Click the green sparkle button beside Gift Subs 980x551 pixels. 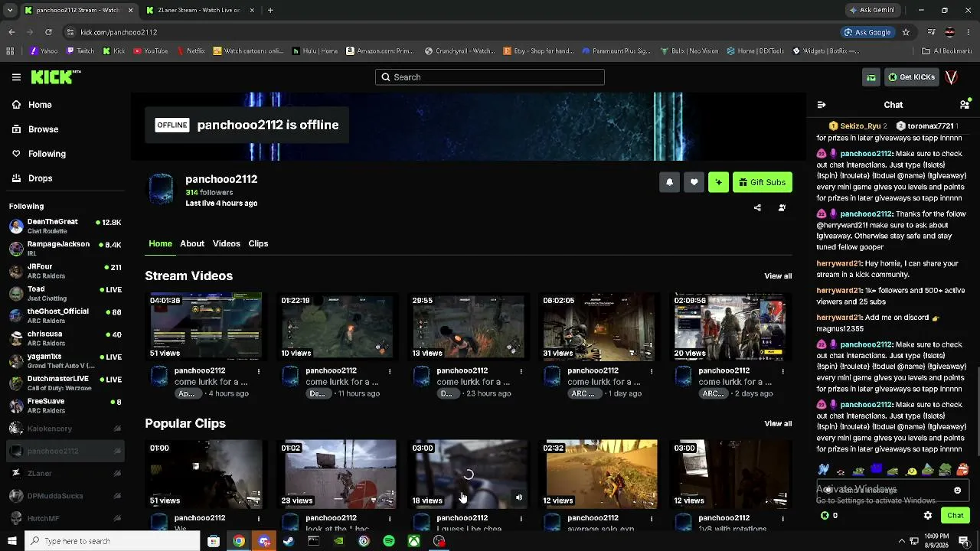pos(718,182)
